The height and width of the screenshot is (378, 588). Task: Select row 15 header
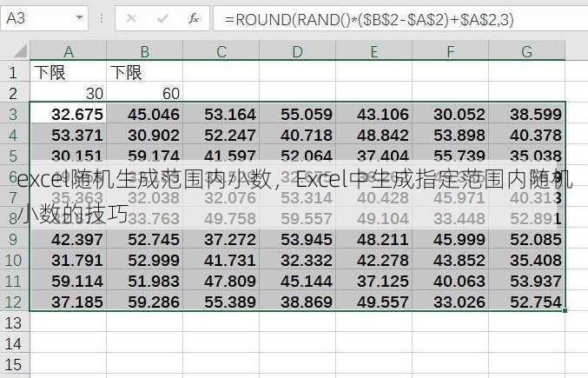click(14, 364)
